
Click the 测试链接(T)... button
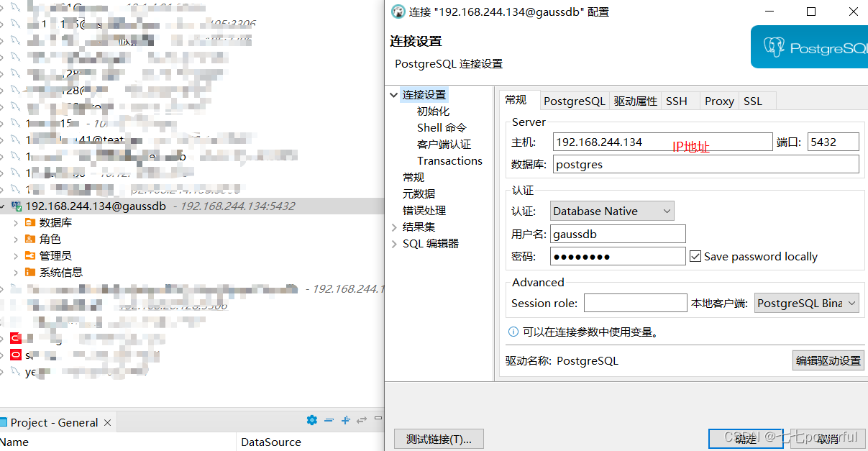click(439, 439)
